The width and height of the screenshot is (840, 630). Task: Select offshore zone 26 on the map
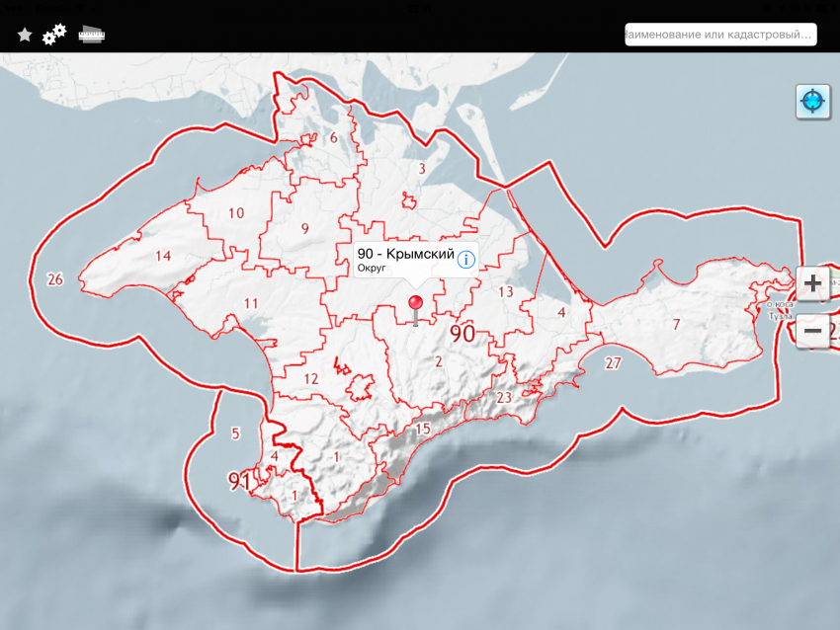point(54,279)
